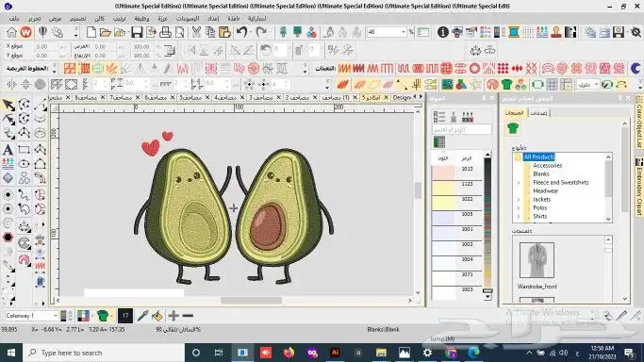Image resolution: width=644 pixels, height=362 pixels.
Task: Expand the toolbar overflow arrow after the wand icon
Action: pyautogui.click(x=75, y=32)
